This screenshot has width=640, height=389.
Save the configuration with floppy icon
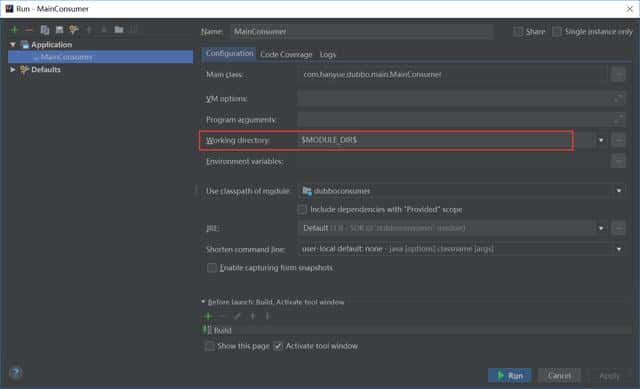(60, 30)
